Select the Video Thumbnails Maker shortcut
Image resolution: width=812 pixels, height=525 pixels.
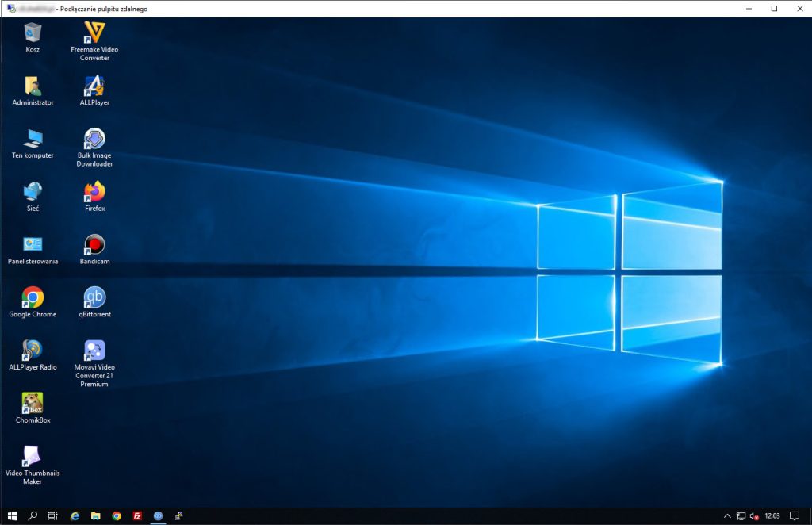[x=33, y=456]
